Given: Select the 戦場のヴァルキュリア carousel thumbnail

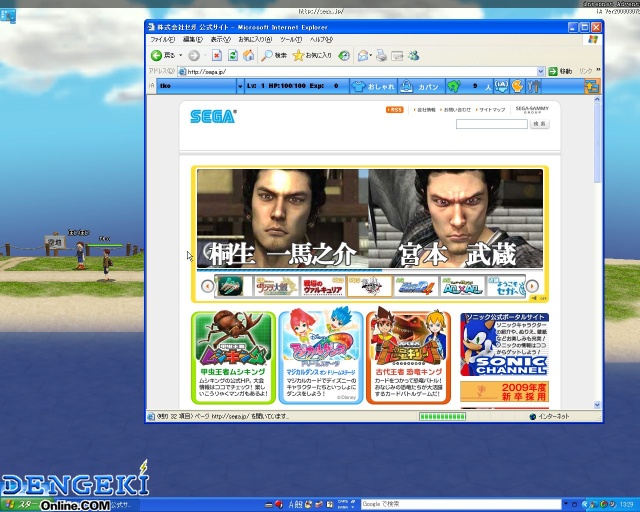Looking at the screenshot, I should click(323, 286).
